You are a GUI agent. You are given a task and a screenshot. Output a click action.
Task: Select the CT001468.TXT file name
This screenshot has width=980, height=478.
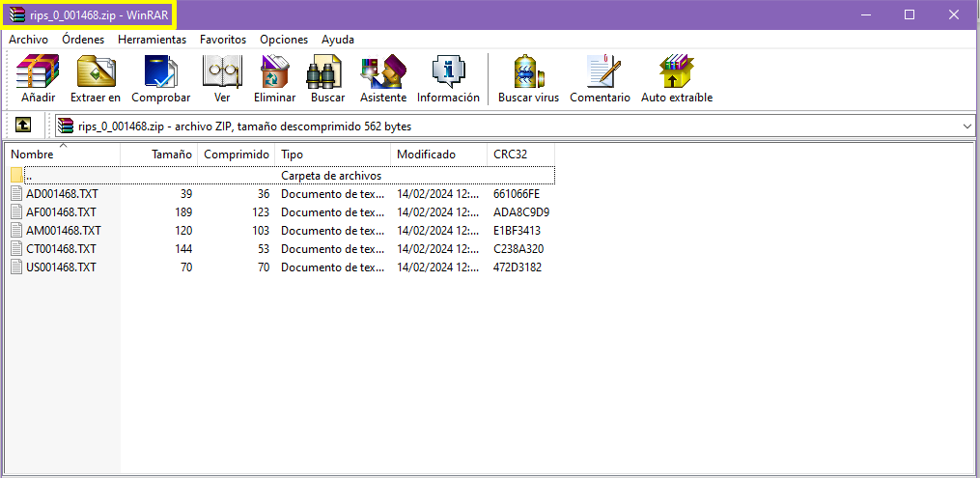(61, 249)
